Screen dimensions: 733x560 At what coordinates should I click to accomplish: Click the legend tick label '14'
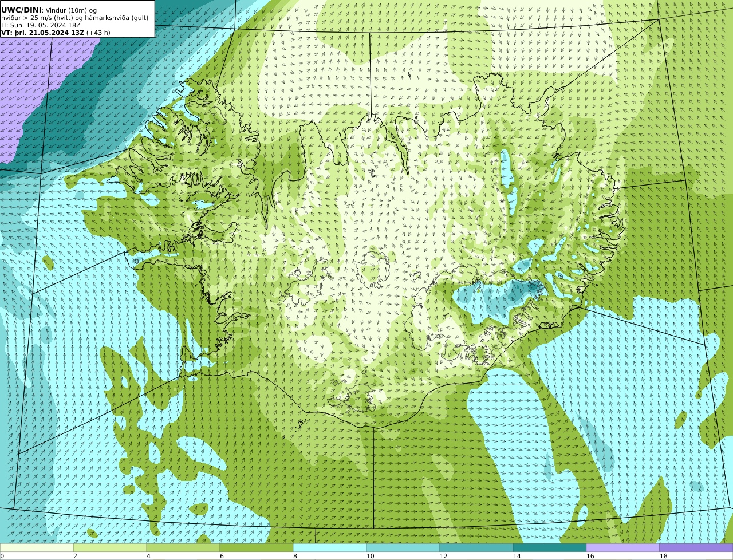(x=517, y=556)
